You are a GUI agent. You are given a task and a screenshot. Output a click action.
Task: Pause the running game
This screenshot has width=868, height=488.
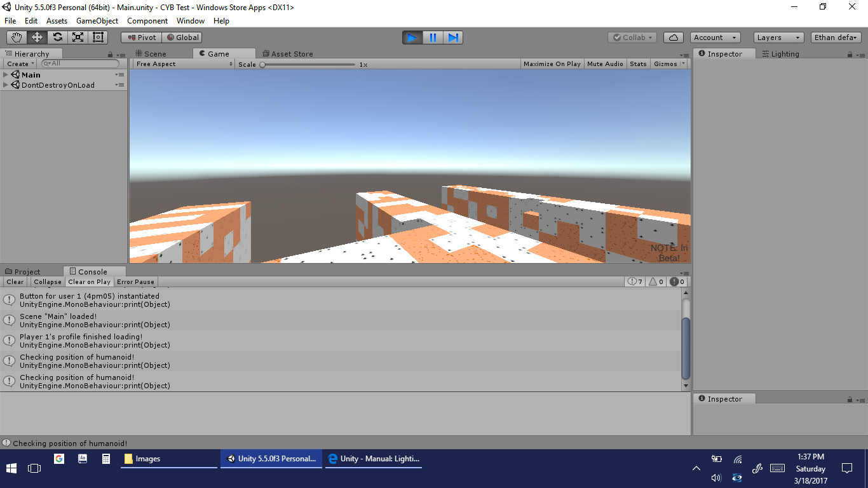tap(433, 37)
